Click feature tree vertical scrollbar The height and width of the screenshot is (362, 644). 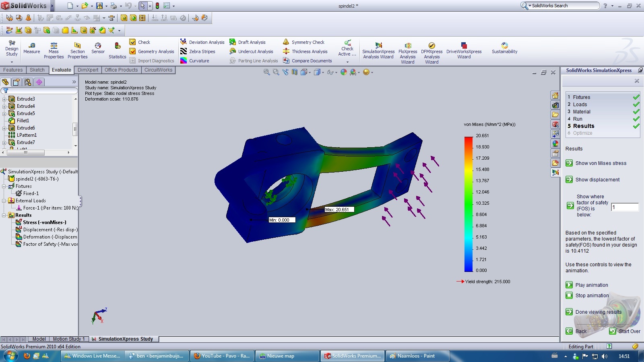[75, 122]
